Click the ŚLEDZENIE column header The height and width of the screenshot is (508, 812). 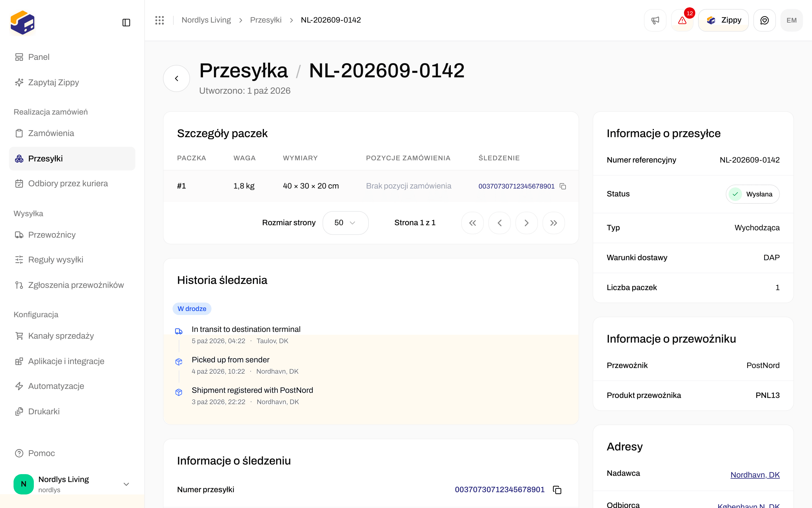pos(499,158)
